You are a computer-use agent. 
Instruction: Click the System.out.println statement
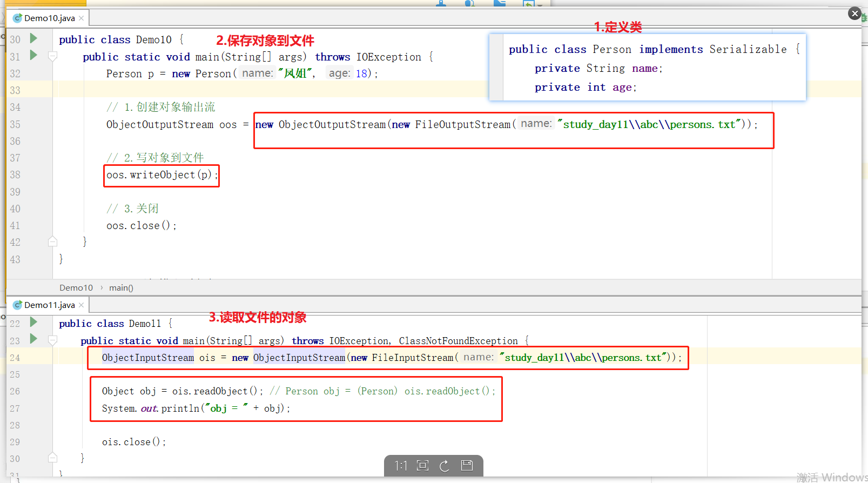tap(196, 408)
